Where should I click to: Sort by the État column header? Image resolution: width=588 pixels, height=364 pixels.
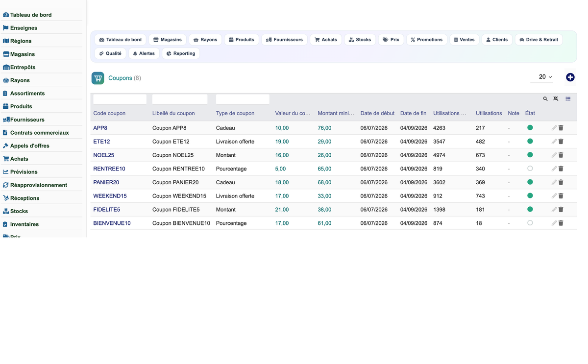point(530,113)
